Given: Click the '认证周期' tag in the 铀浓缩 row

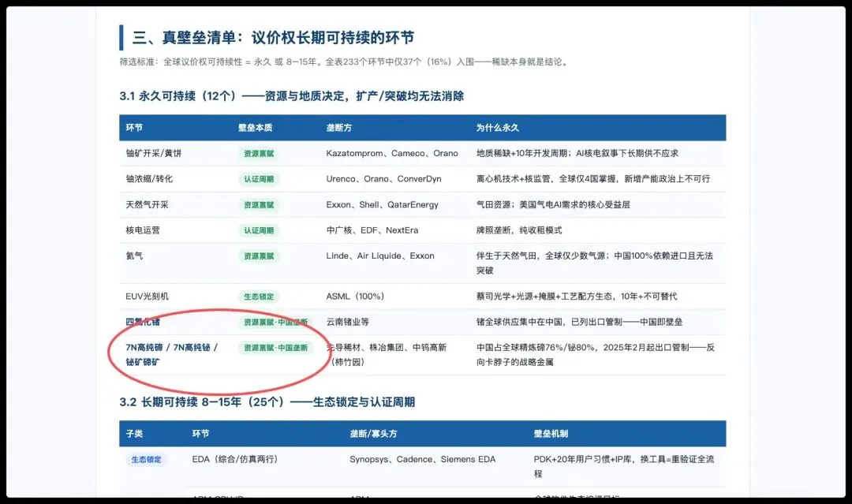Looking at the screenshot, I should (259, 179).
